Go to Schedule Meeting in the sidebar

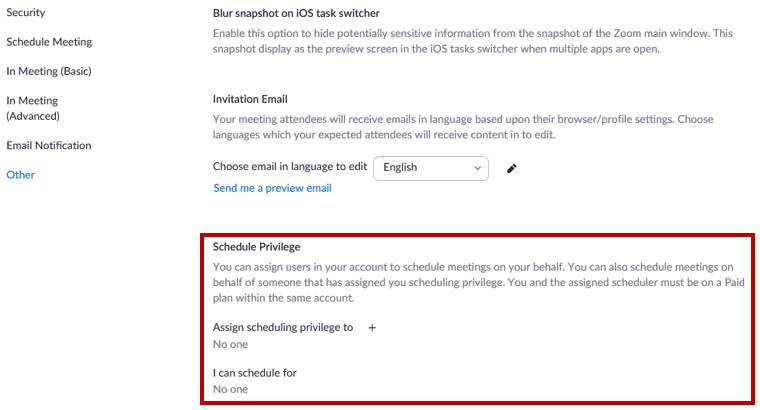[49, 42]
